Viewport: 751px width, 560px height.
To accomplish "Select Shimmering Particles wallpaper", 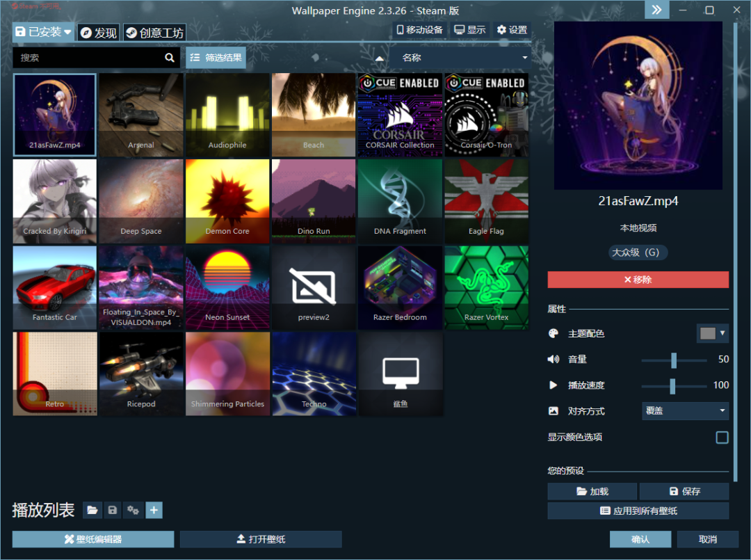I will pos(227,374).
